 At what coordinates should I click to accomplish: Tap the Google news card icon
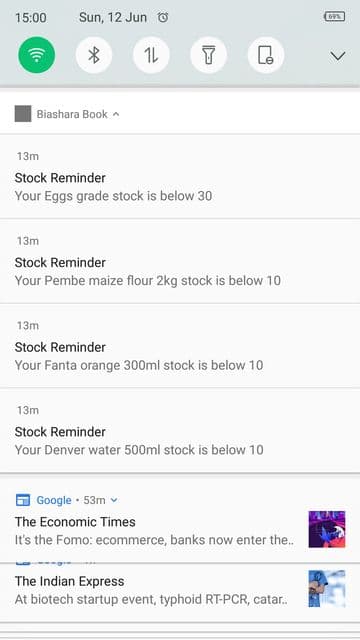click(22, 500)
